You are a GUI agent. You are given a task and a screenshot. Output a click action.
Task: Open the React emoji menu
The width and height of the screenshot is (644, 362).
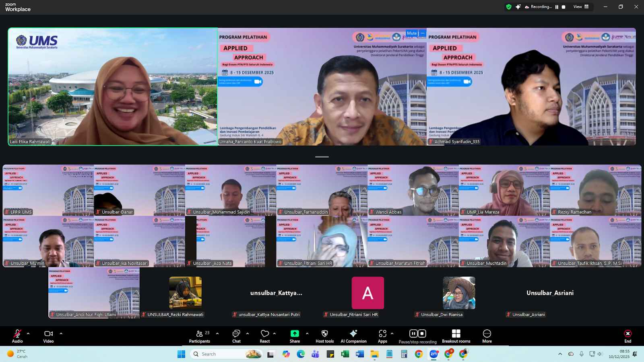click(264, 336)
